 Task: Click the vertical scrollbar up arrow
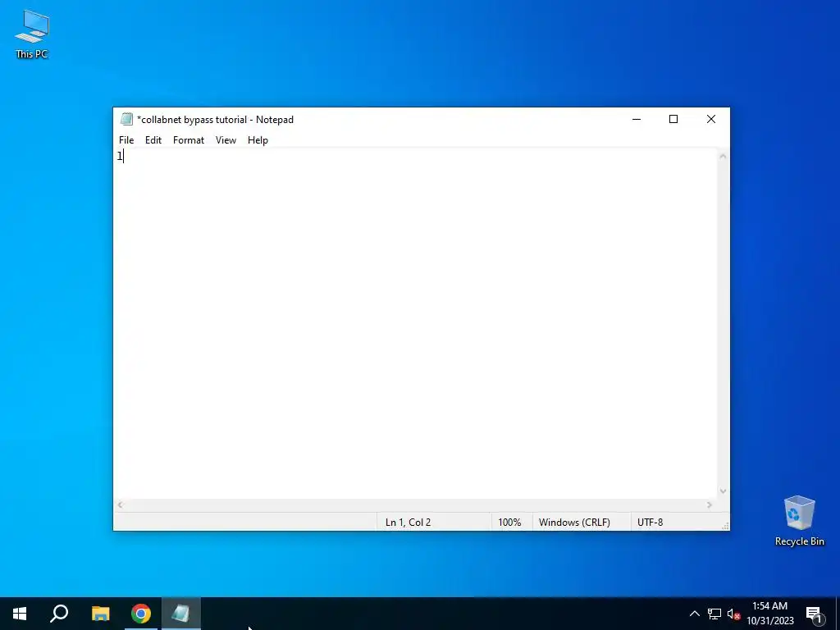(x=723, y=157)
